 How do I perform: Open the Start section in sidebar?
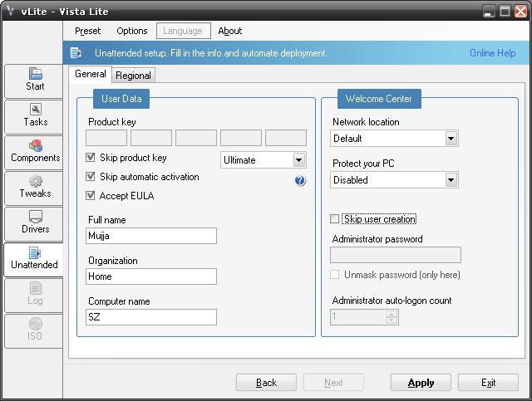tap(34, 81)
